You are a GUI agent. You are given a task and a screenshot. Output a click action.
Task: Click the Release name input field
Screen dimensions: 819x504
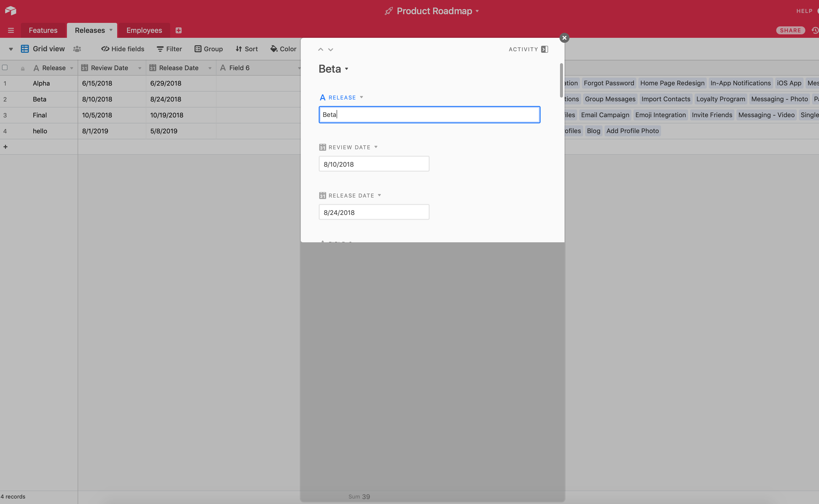point(429,115)
